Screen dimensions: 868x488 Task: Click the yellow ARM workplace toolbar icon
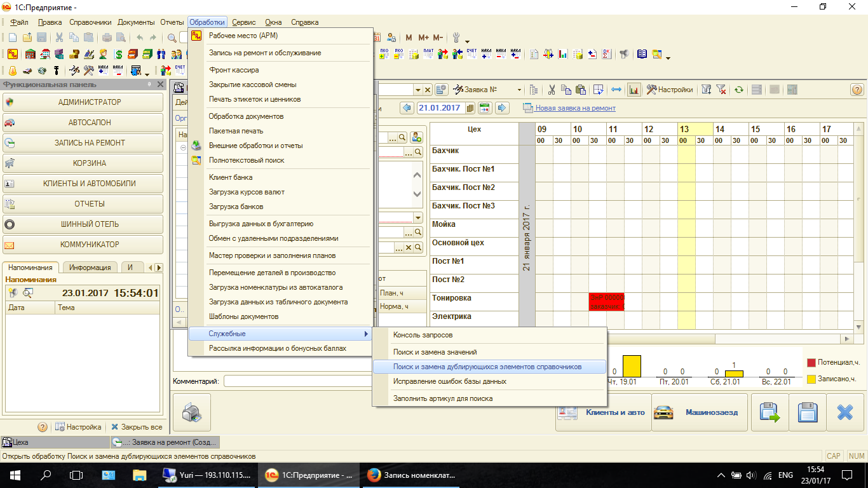(13, 54)
